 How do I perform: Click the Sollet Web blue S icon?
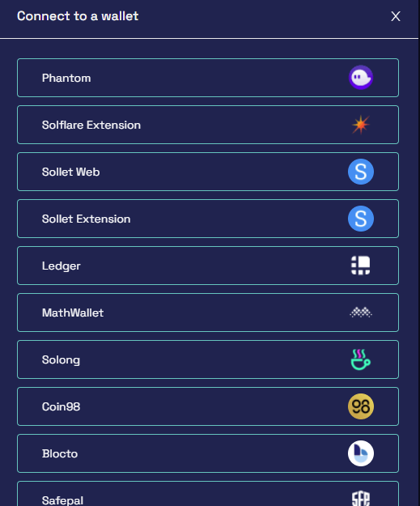(x=361, y=172)
